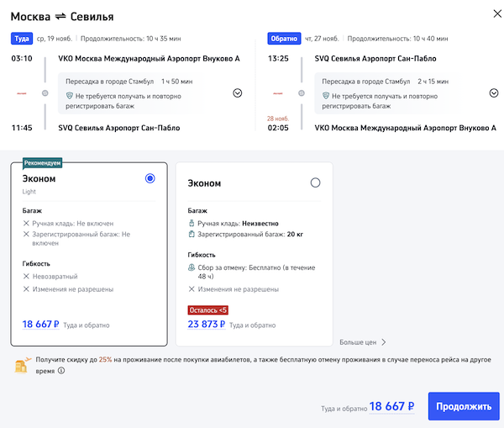The height and width of the screenshot is (428, 504).
Task: Click the Осталось <5 badge
Action: 208,310
